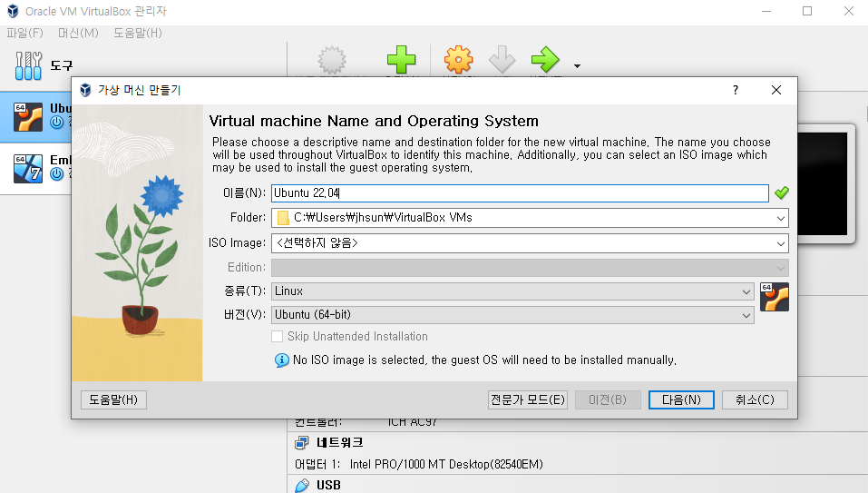
Task: Click the VirtualBox icon in dialog title bar
Action: click(85, 90)
